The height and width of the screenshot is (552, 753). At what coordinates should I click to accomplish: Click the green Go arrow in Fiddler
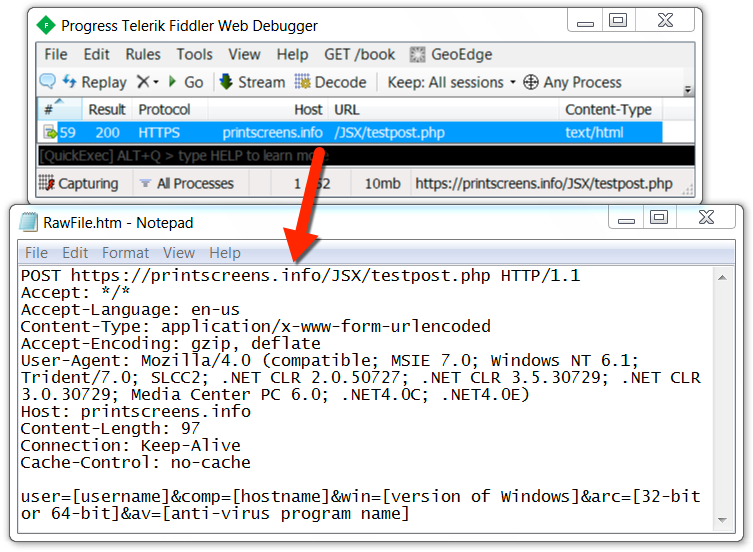pos(172,82)
